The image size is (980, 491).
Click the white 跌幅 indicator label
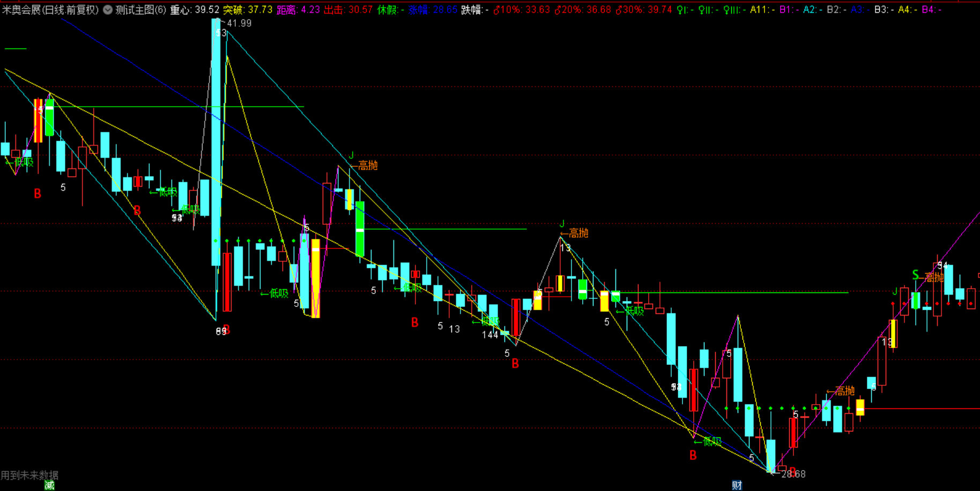pyautogui.click(x=475, y=10)
